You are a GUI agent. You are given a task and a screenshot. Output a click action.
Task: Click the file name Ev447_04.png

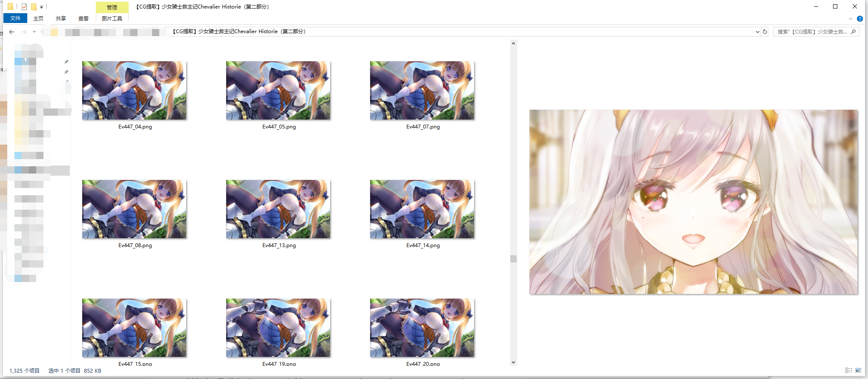135,127
